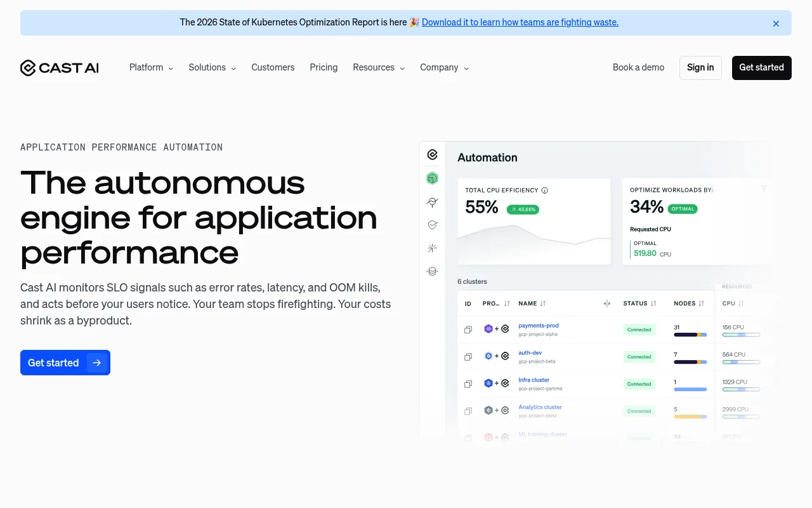Sort clusters by CPU column arrows
This screenshot has width=812, height=508.
[x=741, y=304]
